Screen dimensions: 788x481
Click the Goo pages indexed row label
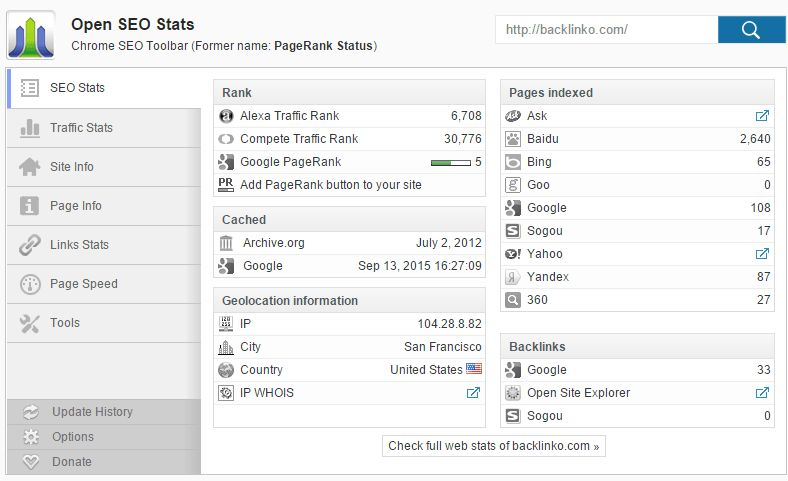(538, 185)
